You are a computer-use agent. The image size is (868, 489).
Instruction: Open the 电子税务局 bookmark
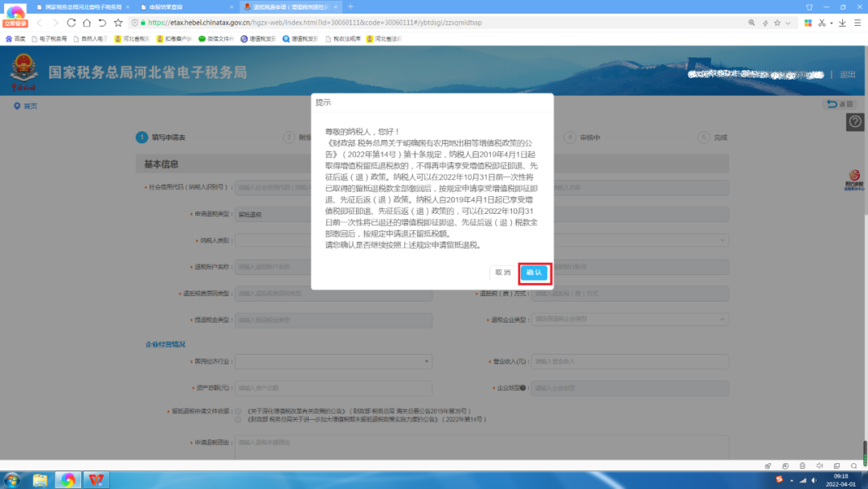point(49,39)
